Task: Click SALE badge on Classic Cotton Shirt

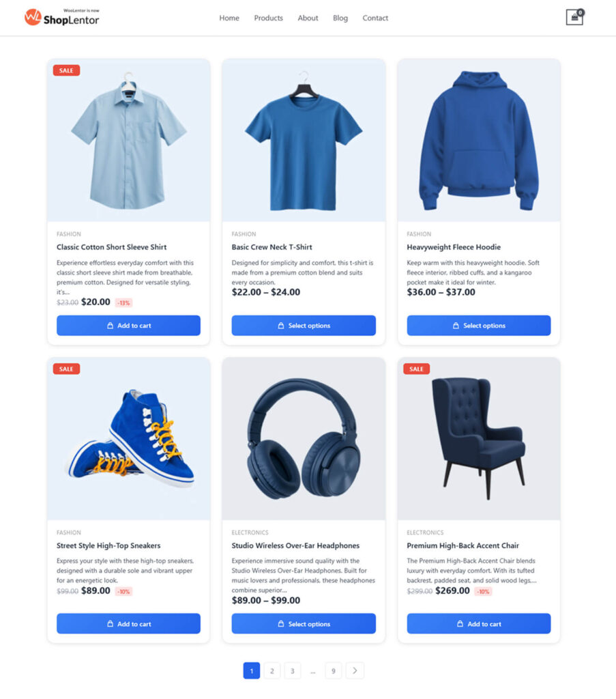Action: point(66,70)
